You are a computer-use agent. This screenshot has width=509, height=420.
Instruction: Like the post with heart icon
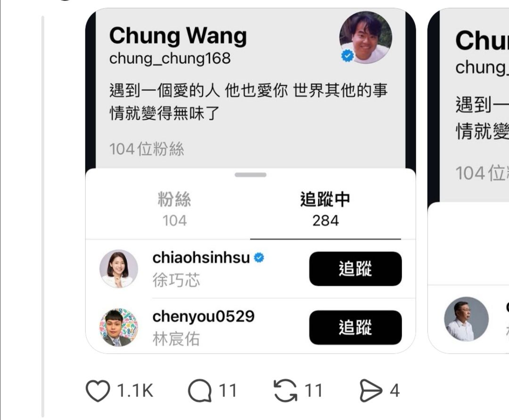[x=98, y=390]
